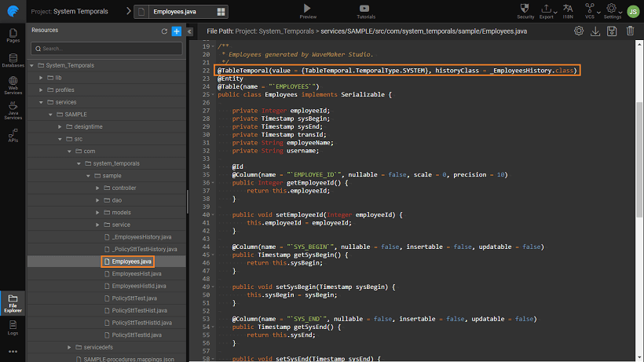Expand the controller folder
This screenshot has width=644, height=362.
coord(97,188)
